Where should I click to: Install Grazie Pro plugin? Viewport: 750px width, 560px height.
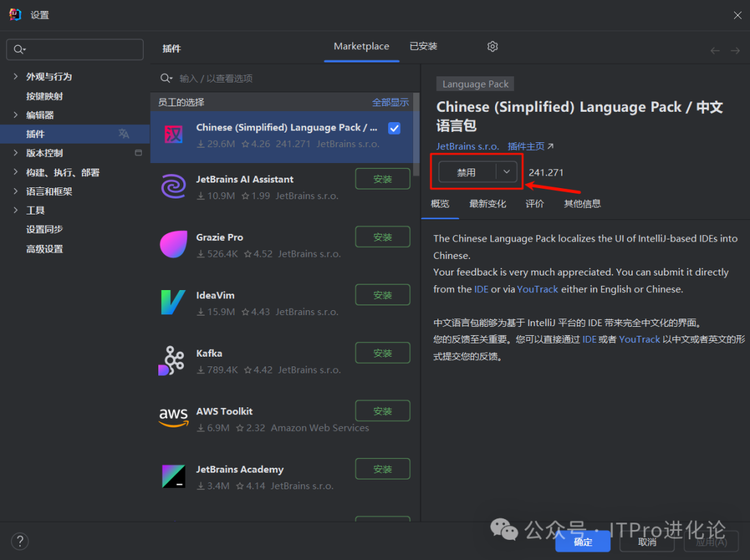[383, 237]
